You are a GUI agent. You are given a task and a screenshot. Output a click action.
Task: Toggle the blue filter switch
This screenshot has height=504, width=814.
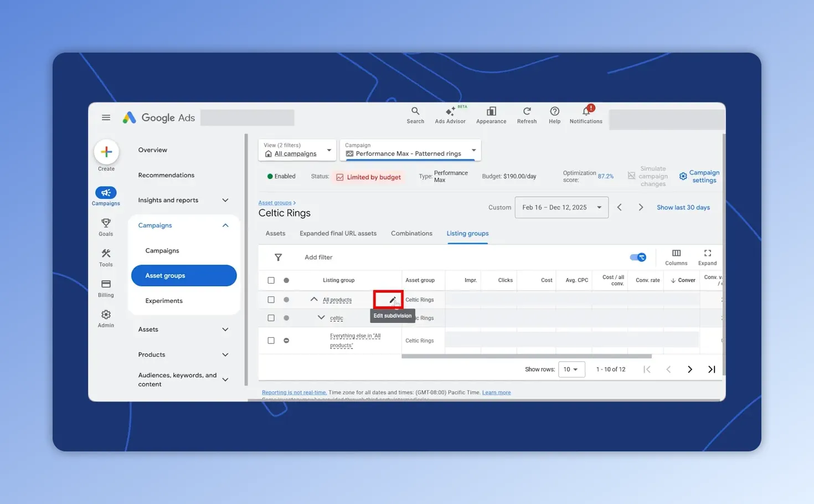click(638, 257)
